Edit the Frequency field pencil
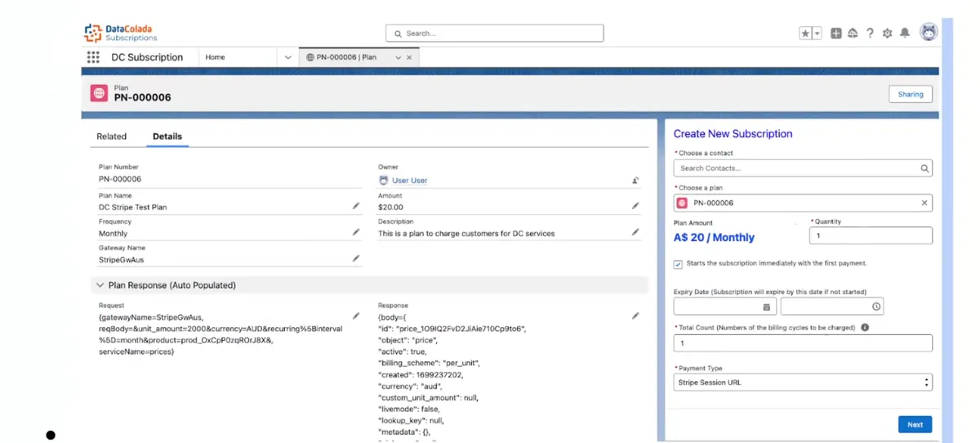 pos(356,232)
